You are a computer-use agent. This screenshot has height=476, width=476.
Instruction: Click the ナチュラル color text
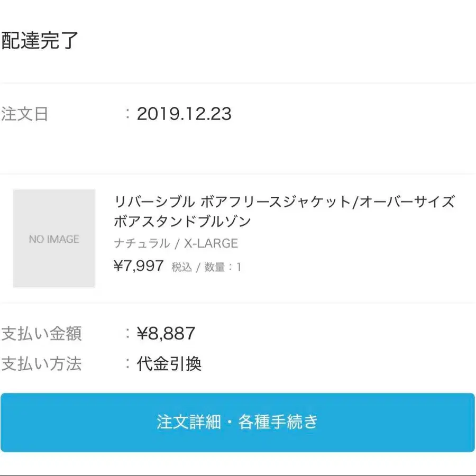click(x=142, y=243)
